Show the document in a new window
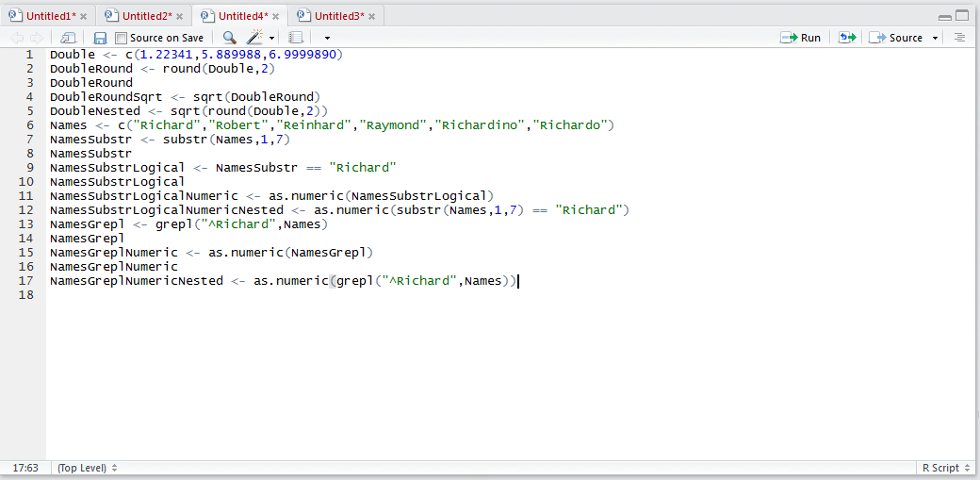The width and height of the screenshot is (980, 480). pos(67,38)
